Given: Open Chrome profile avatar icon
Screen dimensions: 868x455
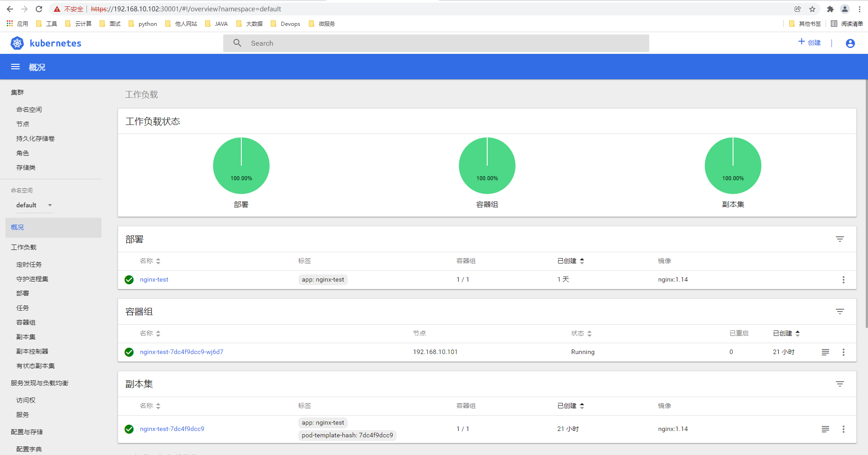Looking at the screenshot, I should coord(845,9).
